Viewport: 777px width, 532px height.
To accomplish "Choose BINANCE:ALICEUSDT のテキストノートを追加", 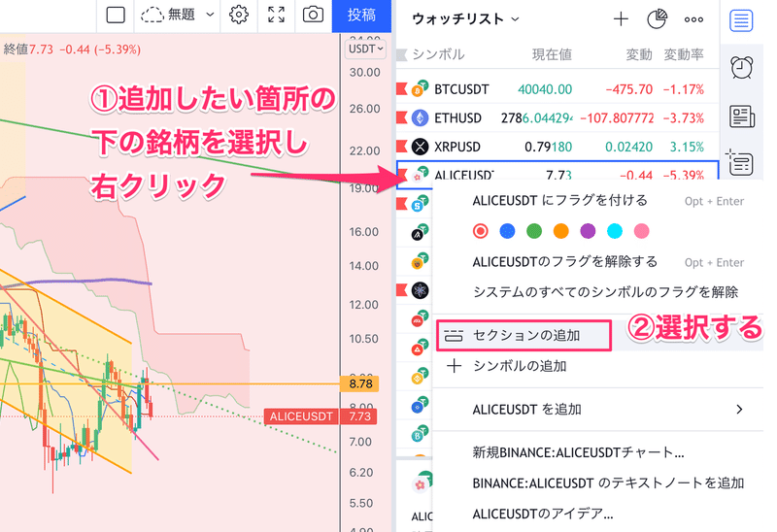I will tap(598, 482).
